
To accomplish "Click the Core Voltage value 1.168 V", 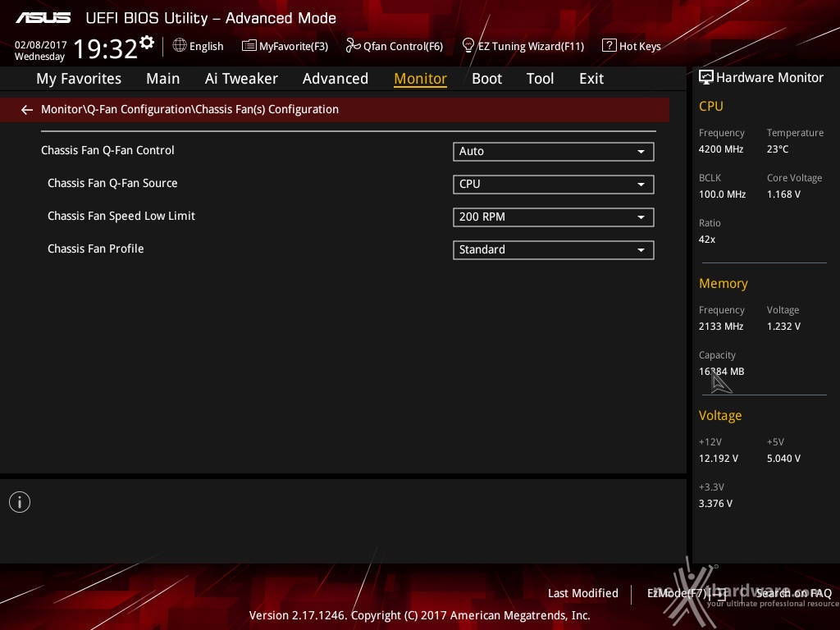I will point(783,194).
